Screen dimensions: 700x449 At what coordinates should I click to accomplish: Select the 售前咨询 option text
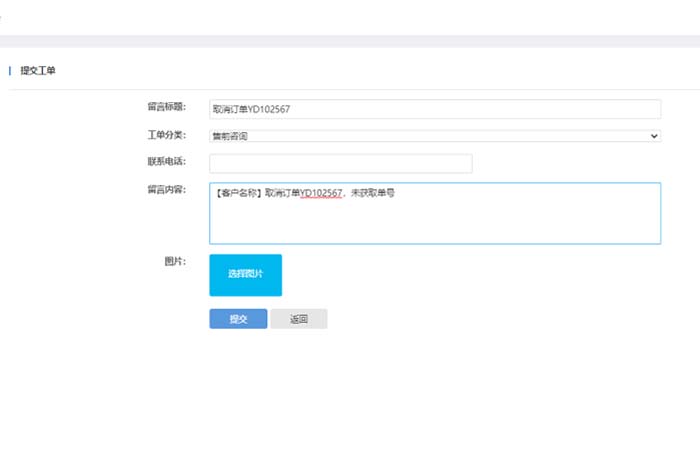230,136
